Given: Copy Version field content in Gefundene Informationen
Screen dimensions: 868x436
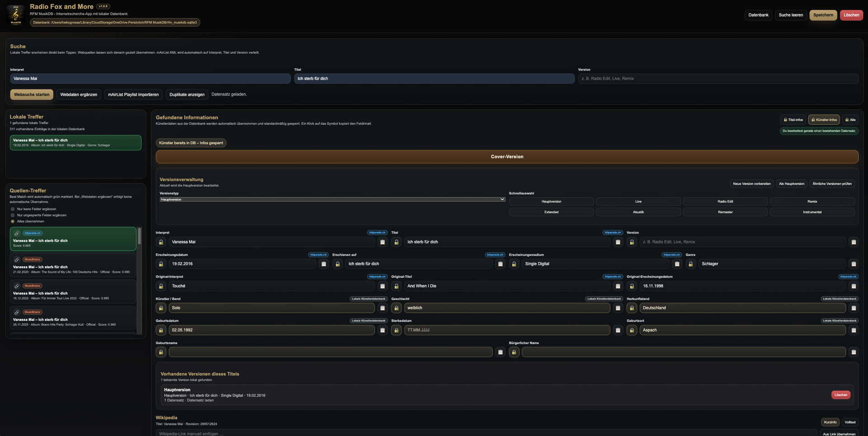Looking at the screenshot, I should click(854, 242).
